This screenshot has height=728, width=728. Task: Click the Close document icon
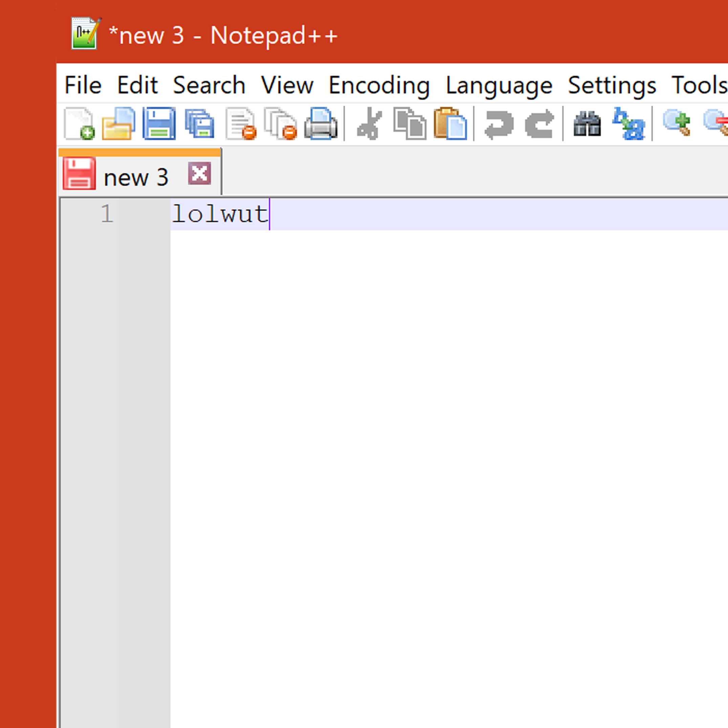tap(241, 124)
